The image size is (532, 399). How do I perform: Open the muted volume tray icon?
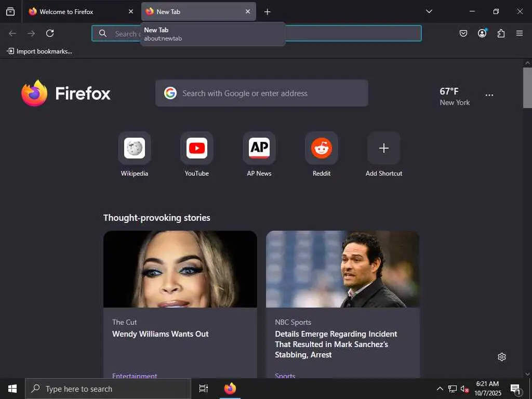pos(464,389)
